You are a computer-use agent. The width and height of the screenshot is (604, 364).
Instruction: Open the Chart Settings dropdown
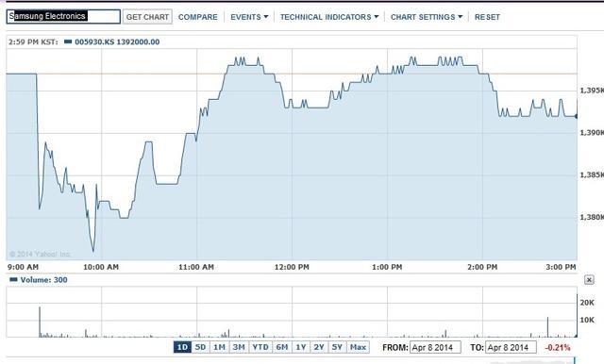click(426, 17)
